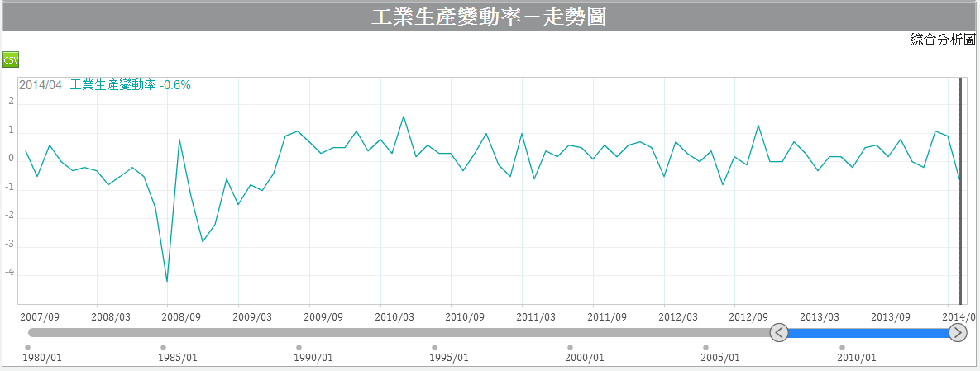Screen dimensions: 980x371
Task: Click the 2012/09 x-axis label
Action: coord(748,316)
